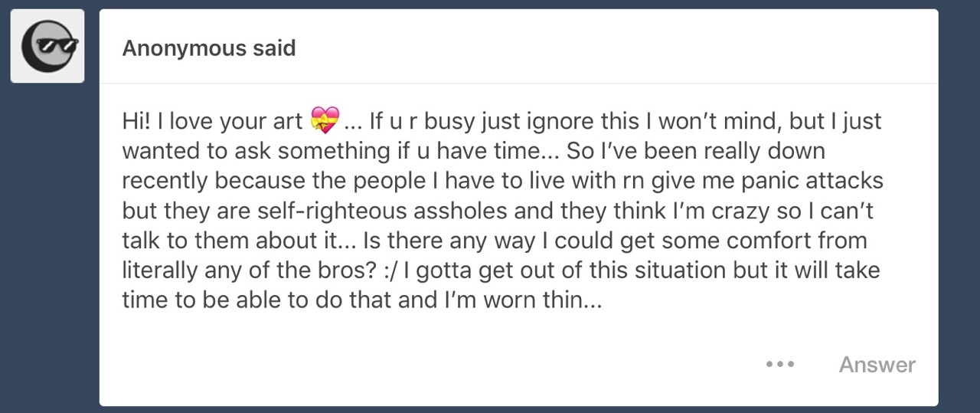Click the "Anonymous said" header text
This screenshot has width=980, height=413.
pyautogui.click(x=208, y=48)
